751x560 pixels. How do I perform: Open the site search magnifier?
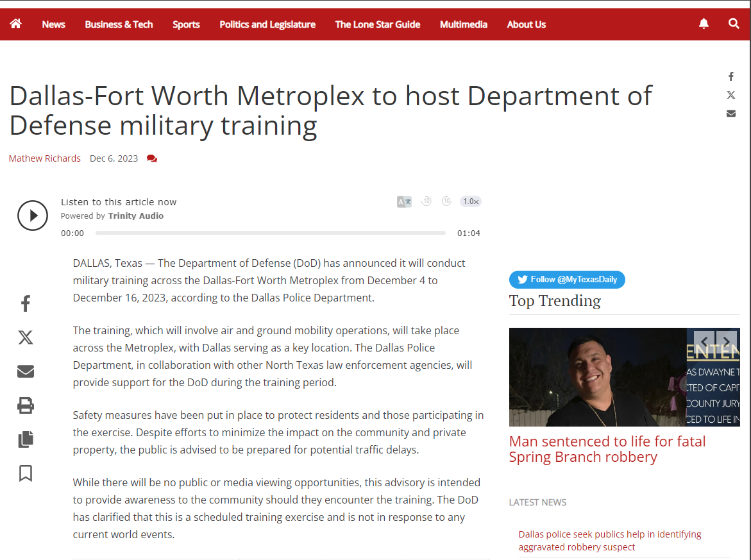point(734,24)
